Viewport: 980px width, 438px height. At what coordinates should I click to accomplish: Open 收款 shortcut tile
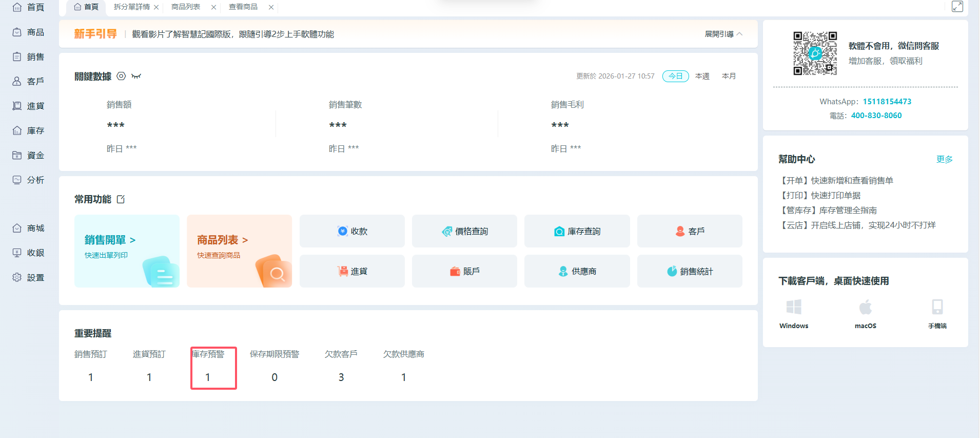click(x=352, y=231)
